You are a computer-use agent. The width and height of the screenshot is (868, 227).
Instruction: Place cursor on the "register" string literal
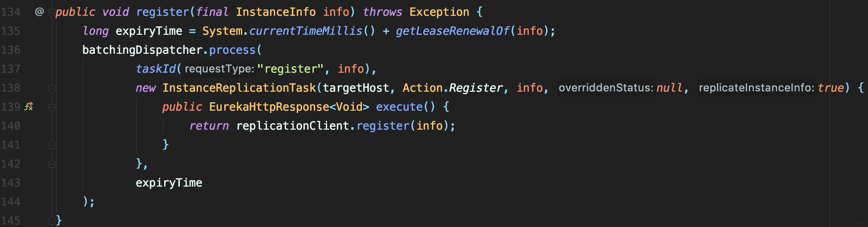point(290,69)
